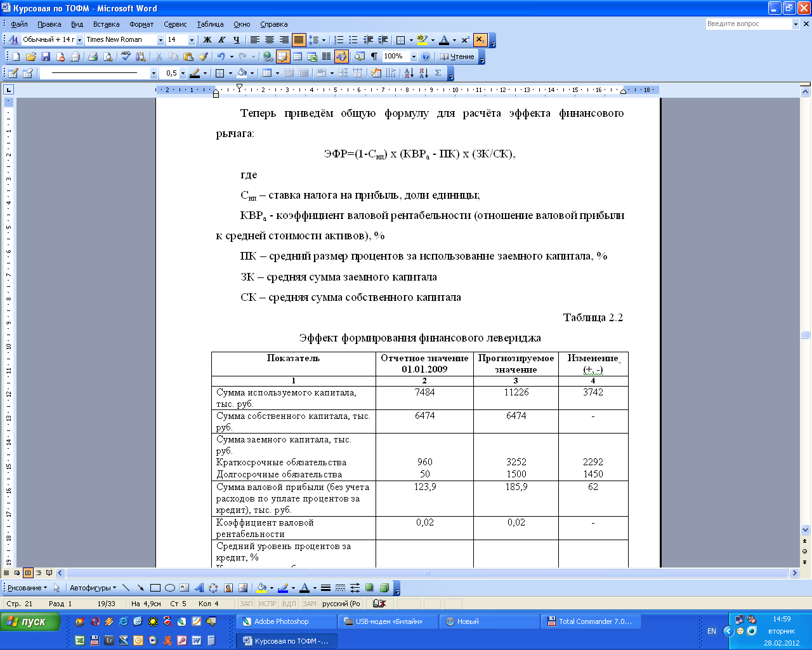This screenshot has height=650, width=812.
Task: Apply italic formatting with the К button
Action: [221, 40]
